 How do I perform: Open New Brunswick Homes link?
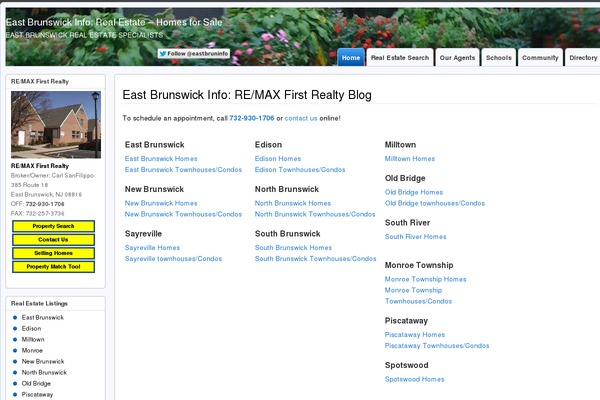[161, 203]
